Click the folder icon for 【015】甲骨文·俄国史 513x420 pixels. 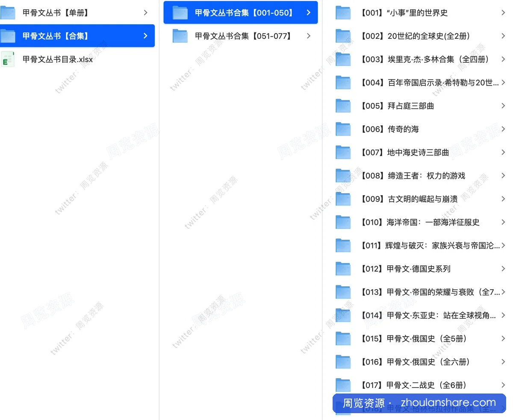[x=343, y=339]
